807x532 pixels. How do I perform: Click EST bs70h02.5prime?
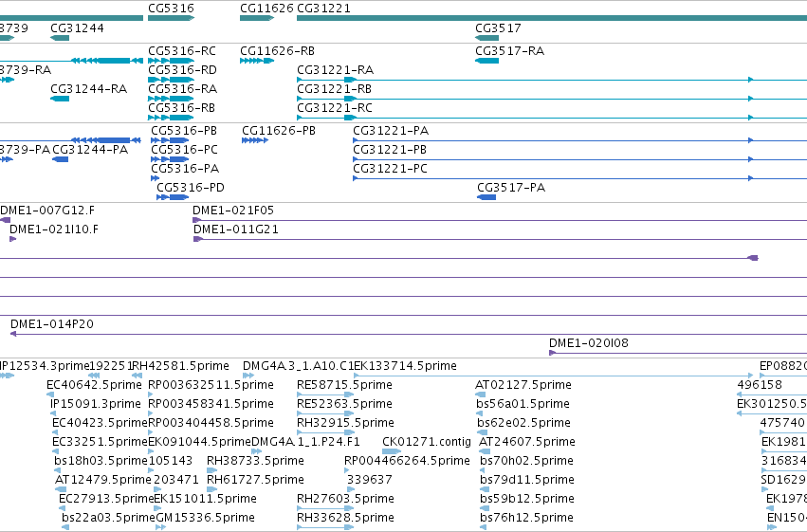click(526, 460)
